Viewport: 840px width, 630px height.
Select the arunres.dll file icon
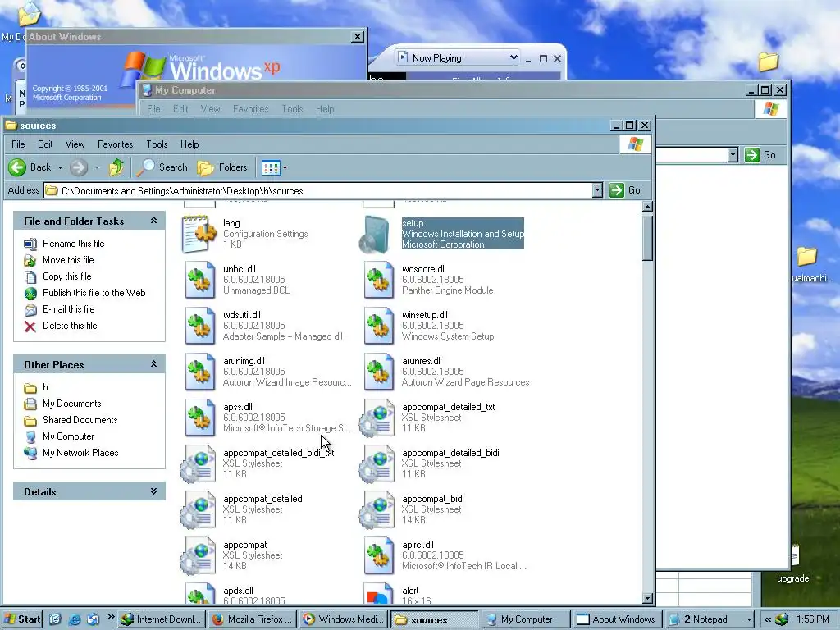378,372
